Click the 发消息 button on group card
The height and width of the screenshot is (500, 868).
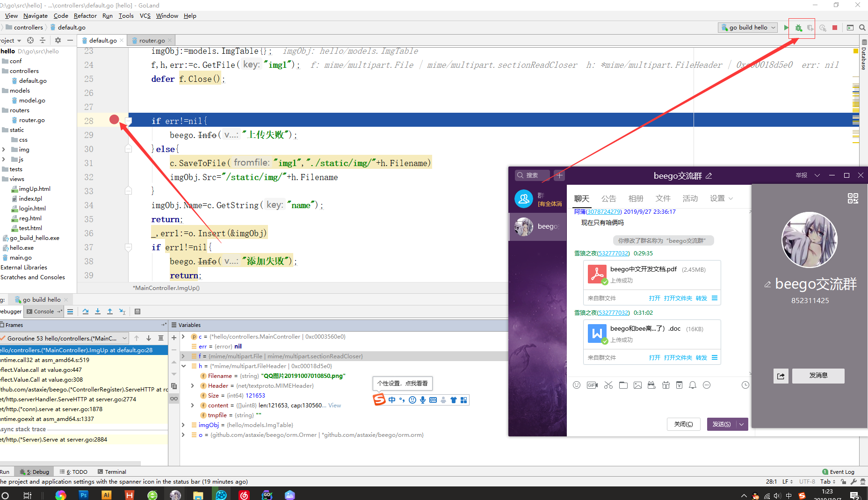point(818,376)
